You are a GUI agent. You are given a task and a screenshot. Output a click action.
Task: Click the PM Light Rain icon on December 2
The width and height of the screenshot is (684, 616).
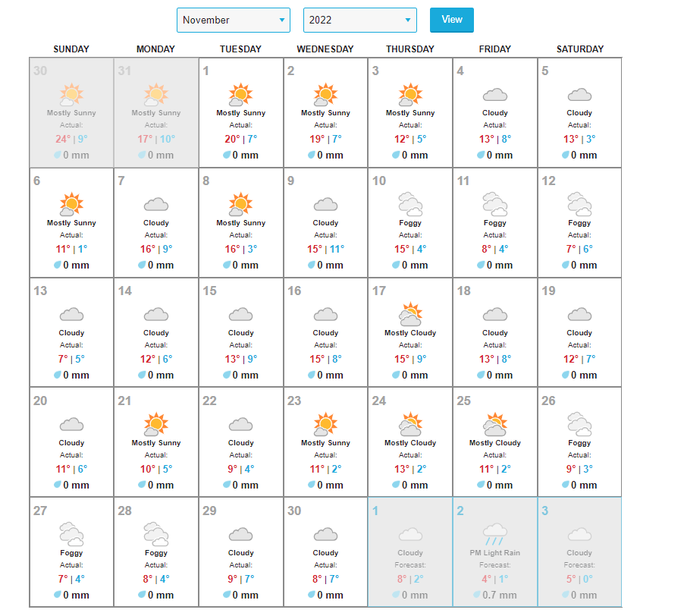[x=494, y=533]
